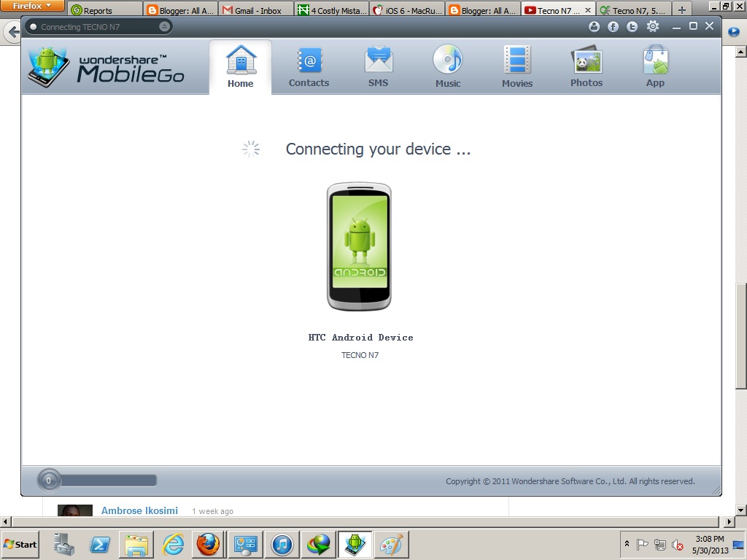Viewport: 747px width, 560px height.
Task: Open Server Manager from the taskbar
Action: click(63, 544)
